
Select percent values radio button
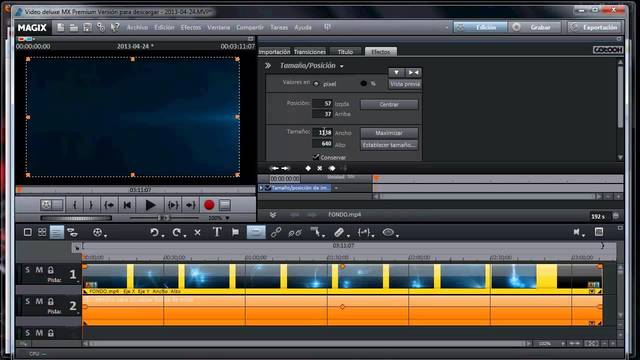tap(363, 83)
